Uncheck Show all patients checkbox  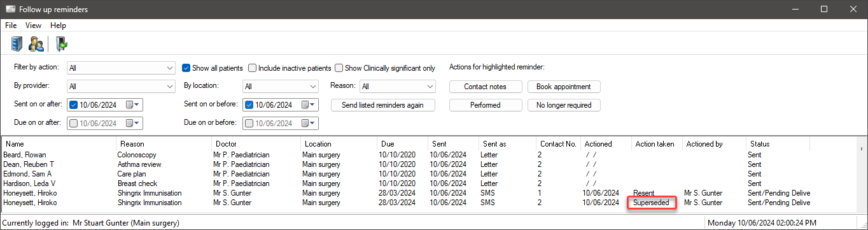click(186, 68)
